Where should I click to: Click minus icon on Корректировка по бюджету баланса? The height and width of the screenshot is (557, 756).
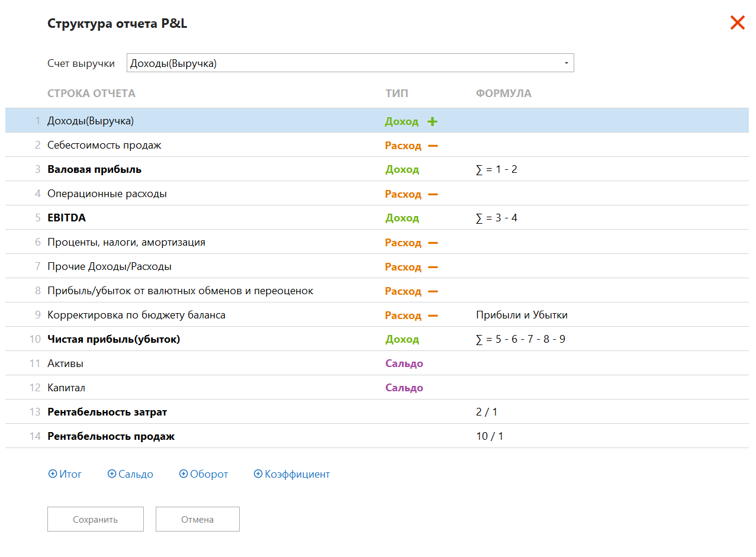(x=433, y=315)
